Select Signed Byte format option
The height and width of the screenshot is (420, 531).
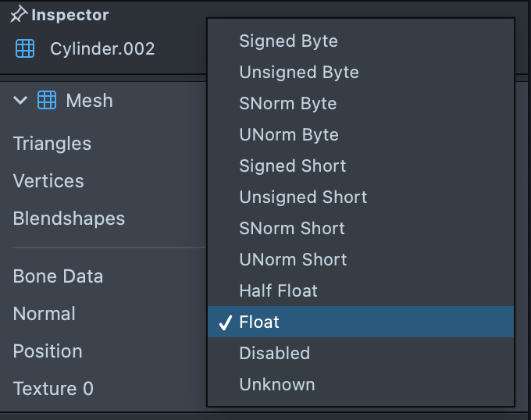[288, 41]
